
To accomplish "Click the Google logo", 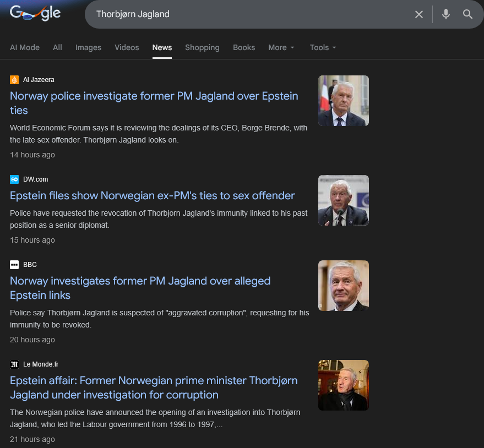I will (x=35, y=14).
